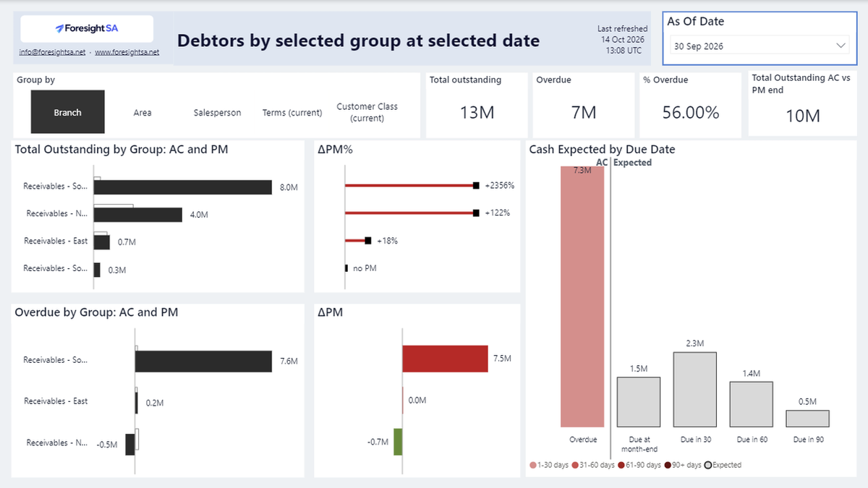Screen dimensions: 868x488
Task: Click the Receivables - East overdue row label
Action: pos(56,401)
